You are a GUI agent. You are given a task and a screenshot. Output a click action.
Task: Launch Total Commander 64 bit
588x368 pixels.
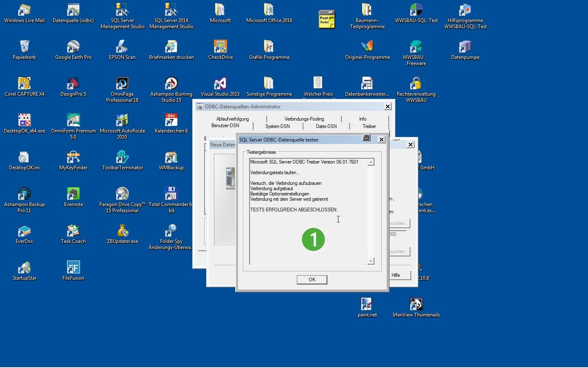171,200
